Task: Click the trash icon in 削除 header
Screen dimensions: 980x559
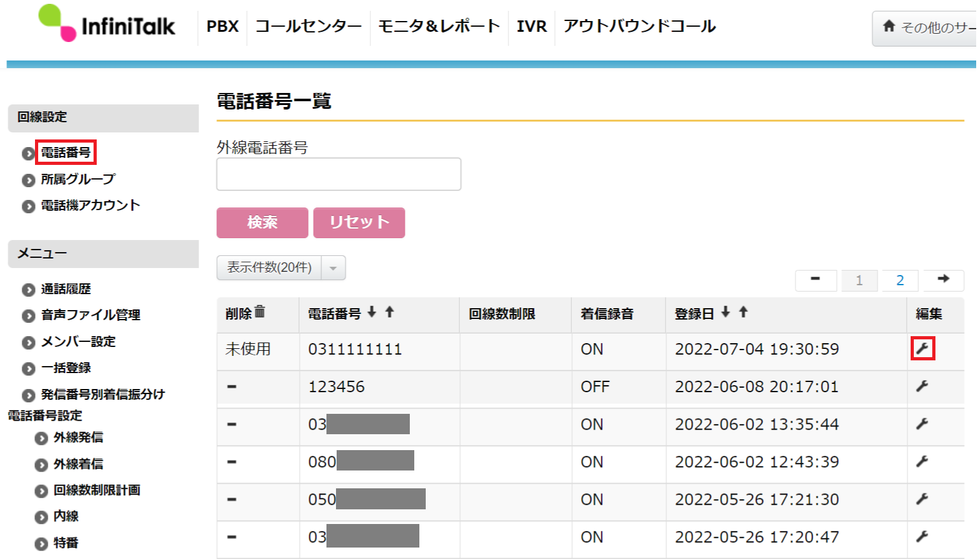Action: pyautogui.click(x=260, y=311)
